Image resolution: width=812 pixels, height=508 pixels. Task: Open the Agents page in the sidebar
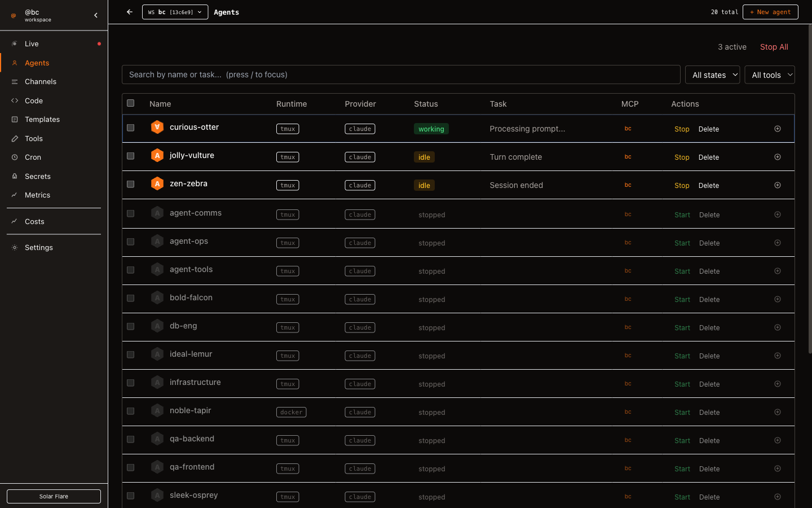(x=54, y=63)
